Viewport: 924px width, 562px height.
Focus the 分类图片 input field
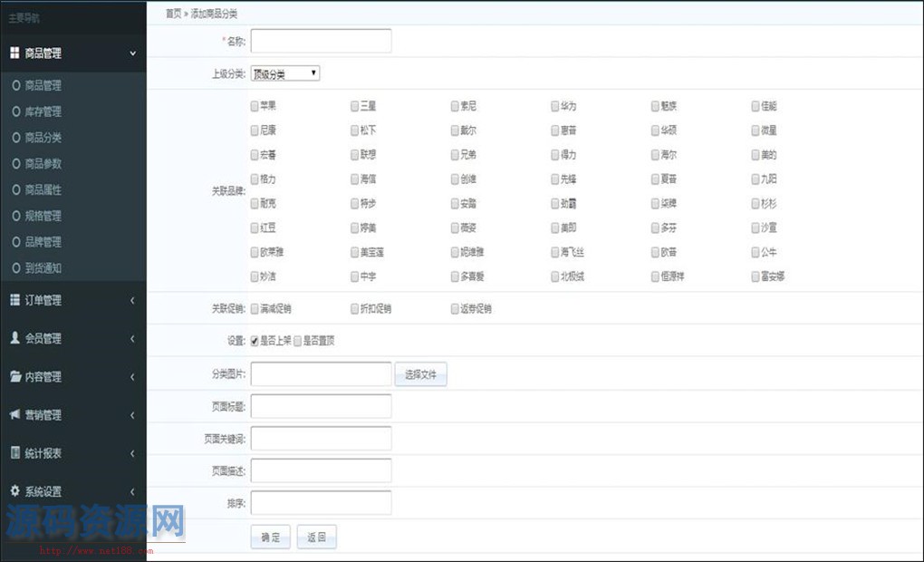pyautogui.click(x=322, y=373)
